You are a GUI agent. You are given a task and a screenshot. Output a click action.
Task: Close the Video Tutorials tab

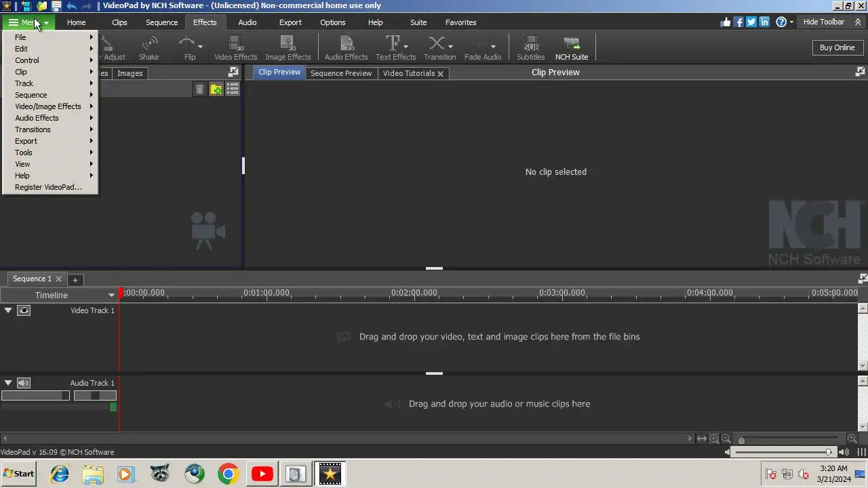point(440,73)
